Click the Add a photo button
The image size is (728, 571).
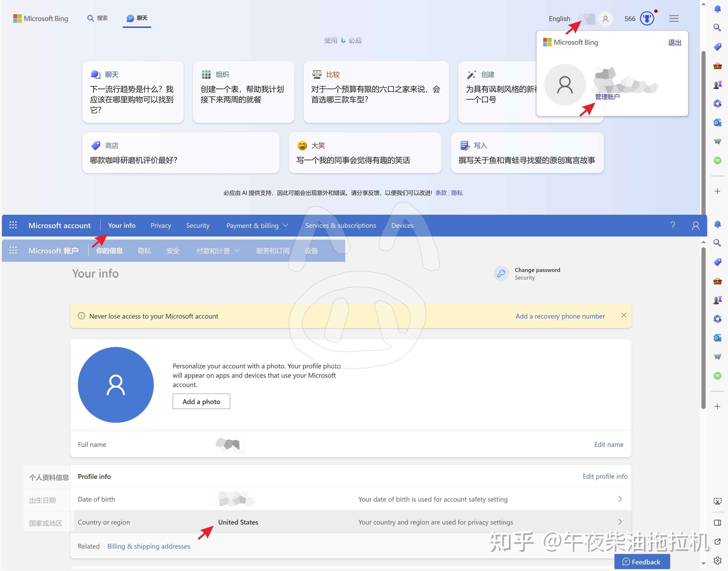pos(201,401)
